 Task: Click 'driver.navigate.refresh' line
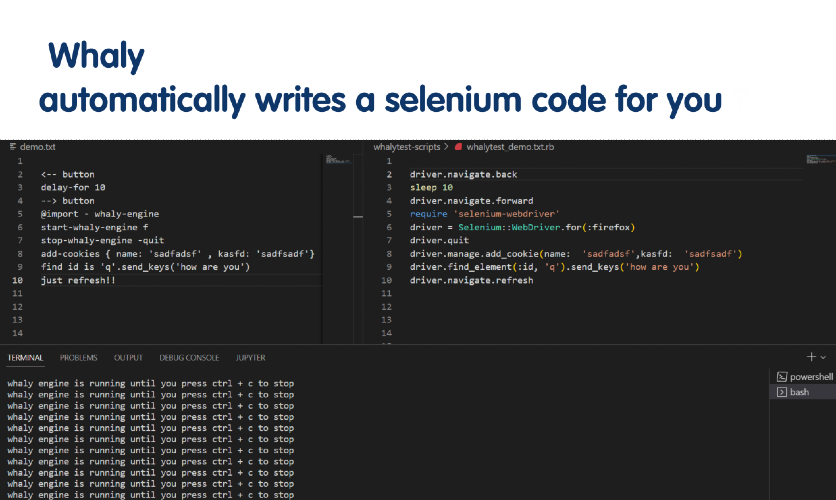(x=471, y=280)
